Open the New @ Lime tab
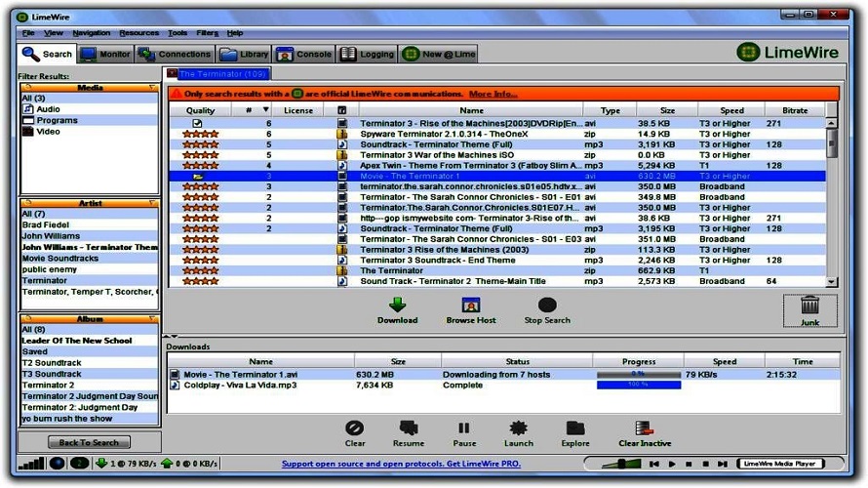Screen dimensions: 868x488 coord(439,54)
